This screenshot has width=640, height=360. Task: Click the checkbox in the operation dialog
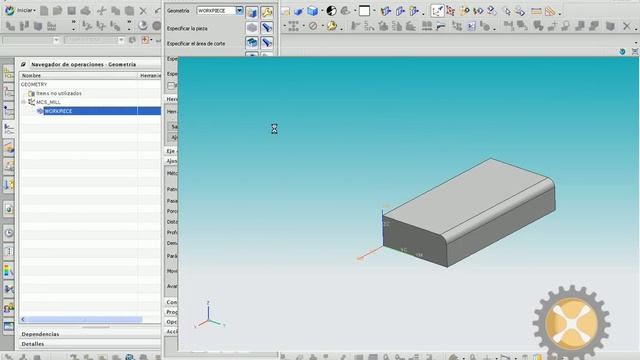click(171, 85)
